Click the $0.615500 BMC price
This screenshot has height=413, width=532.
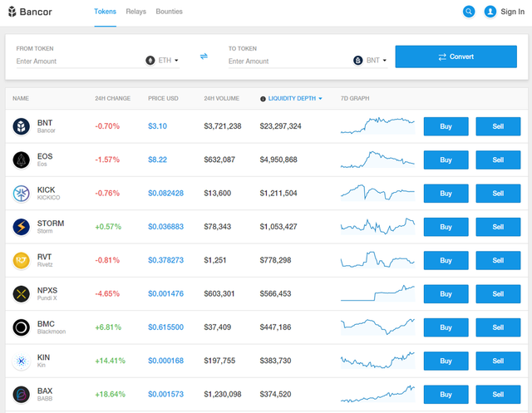(165, 327)
